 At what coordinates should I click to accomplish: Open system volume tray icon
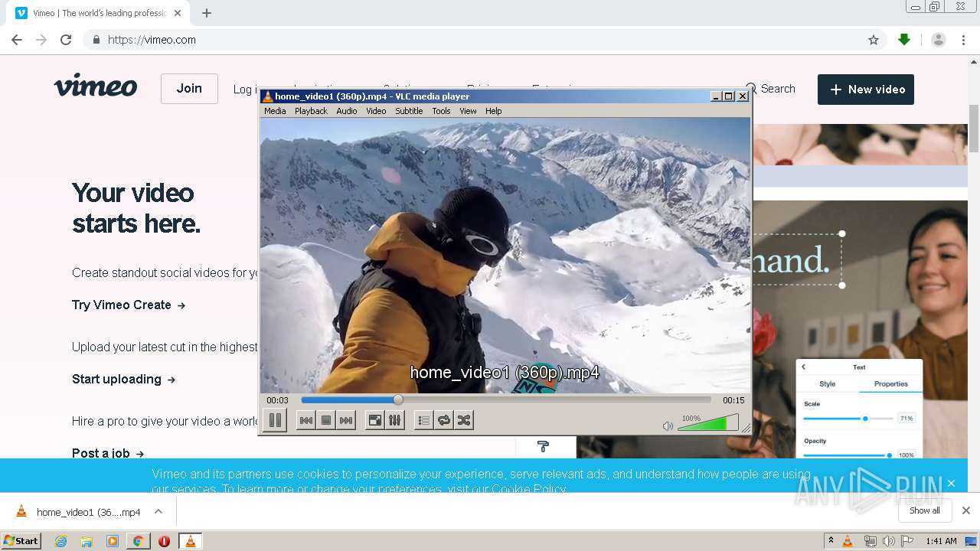click(889, 541)
